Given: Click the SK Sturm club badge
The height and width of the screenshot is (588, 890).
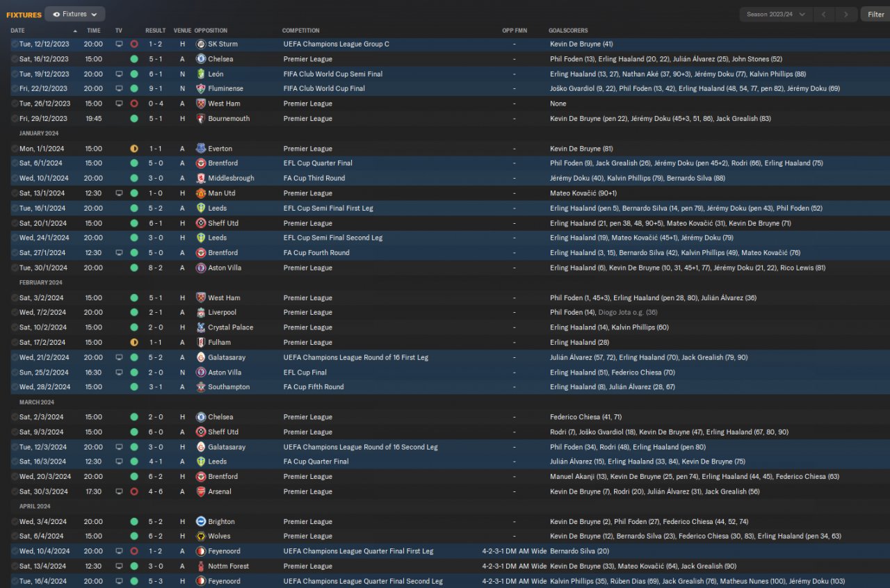Looking at the screenshot, I should click(201, 44).
